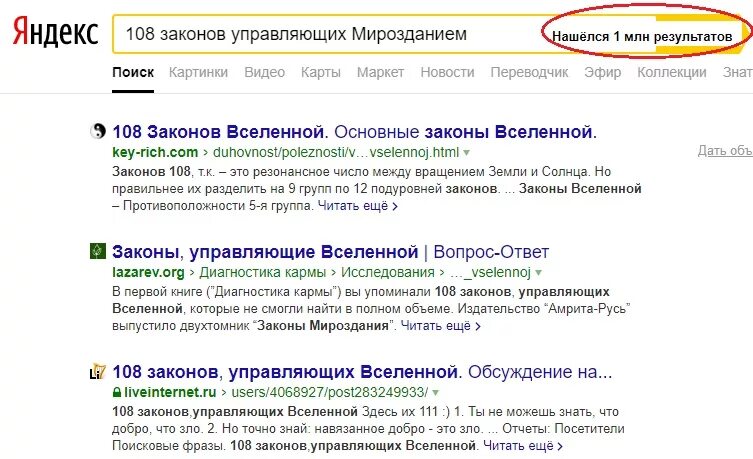Open the Переводчик tab
The image size is (753, 459).
(x=529, y=72)
